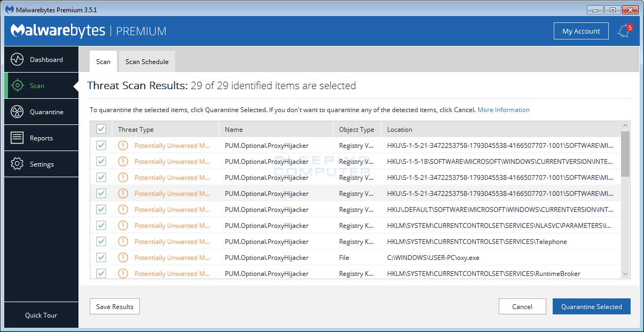Click the notifications bell showing 5 alerts
Image resolution: width=644 pixels, height=332 pixels.
point(624,31)
